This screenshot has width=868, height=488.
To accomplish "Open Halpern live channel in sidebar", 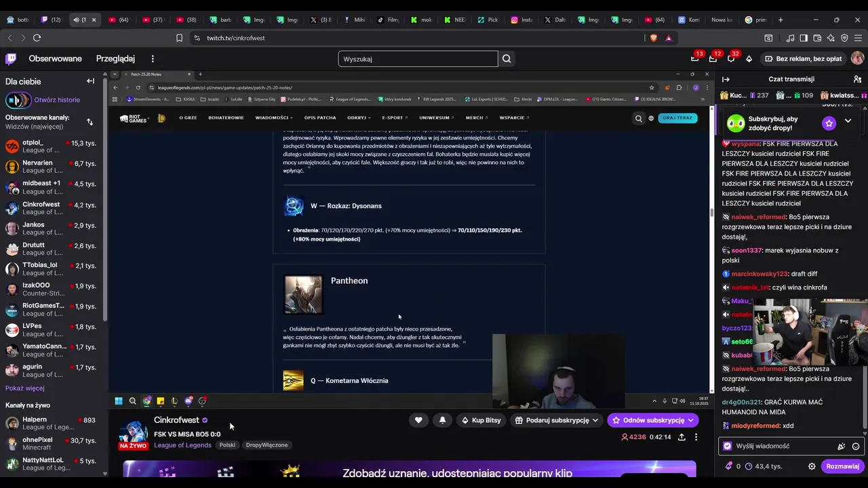I will click(53, 424).
